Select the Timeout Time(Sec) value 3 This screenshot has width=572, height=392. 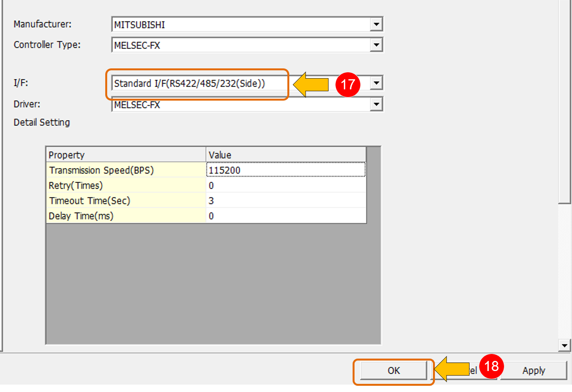coord(286,200)
